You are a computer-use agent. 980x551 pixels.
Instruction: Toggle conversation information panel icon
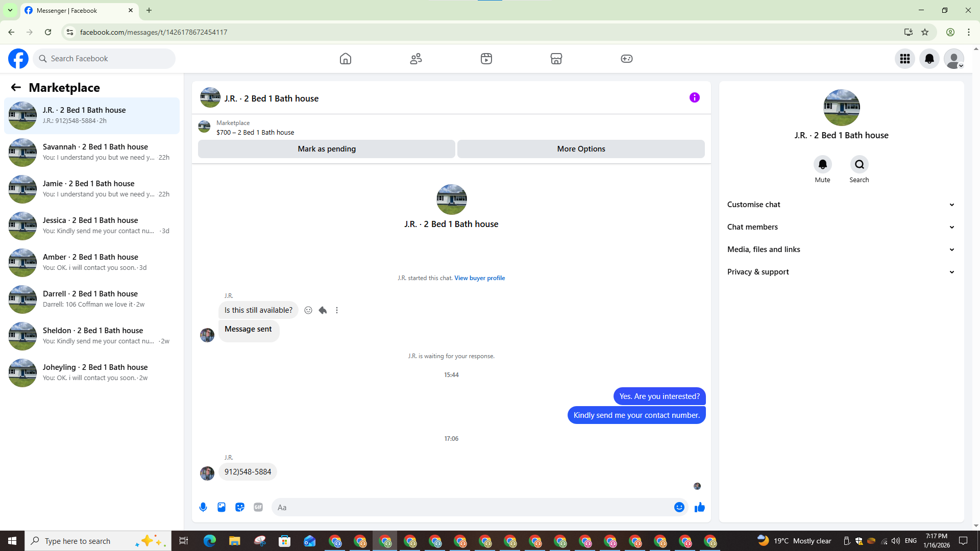[694, 97]
